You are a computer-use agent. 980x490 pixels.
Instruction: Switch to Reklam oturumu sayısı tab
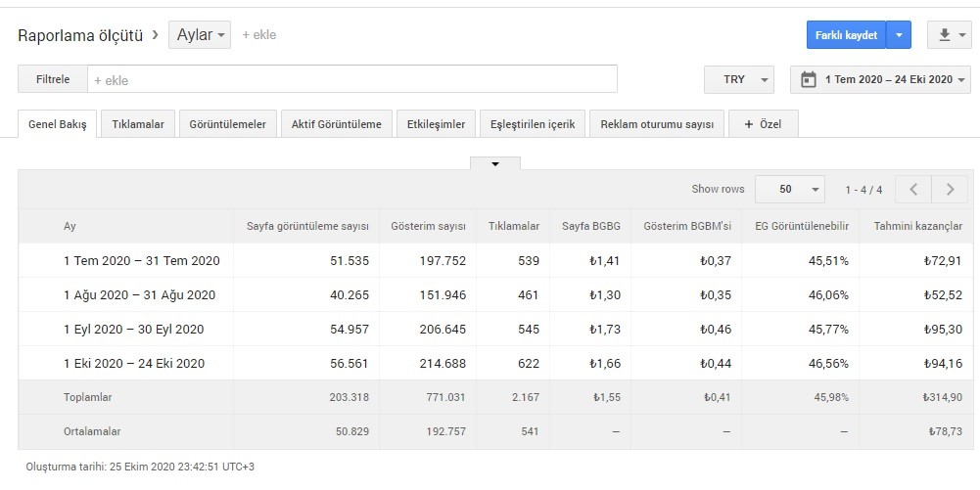pyautogui.click(x=657, y=124)
